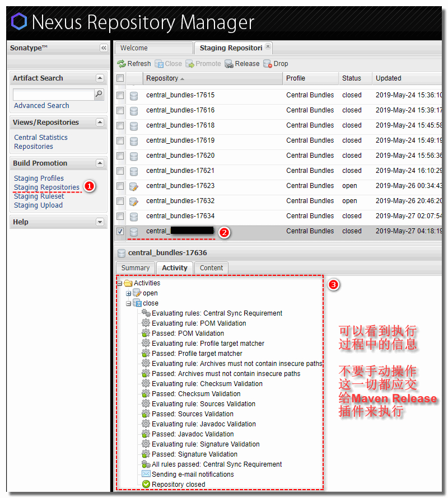Open the Staging Upload link
Image resolution: width=448 pixels, height=498 pixels.
[x=38, y=205]
